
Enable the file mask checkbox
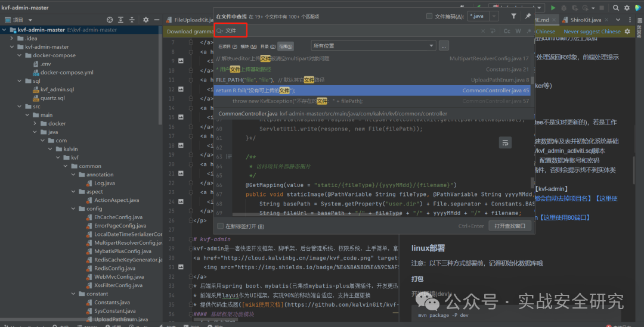(x=429, y=17)
